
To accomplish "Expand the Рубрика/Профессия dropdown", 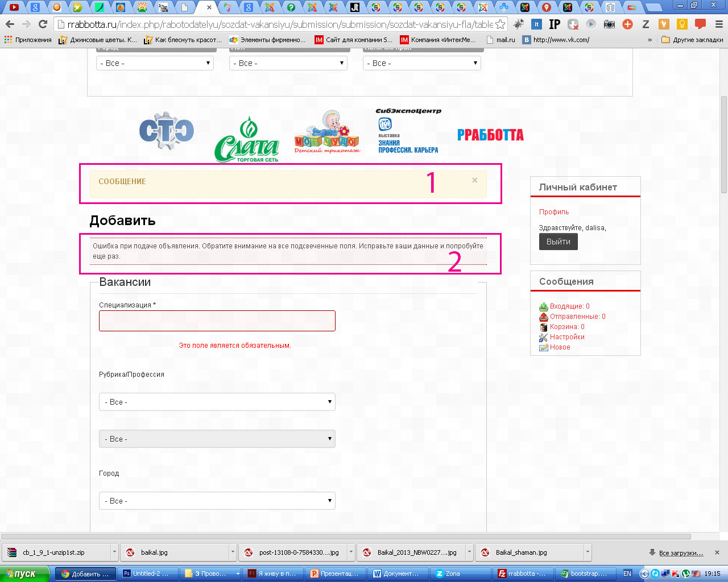I will (x=217, y=402).
